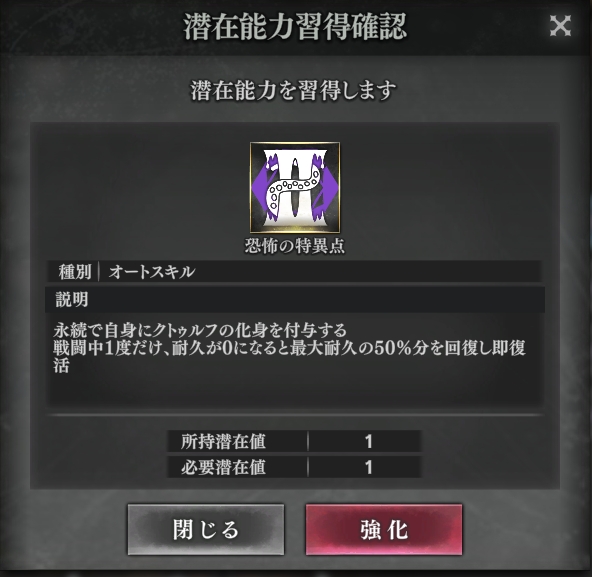The image size is (592, 577).
Task: Select the 所持潜在値 value of 1
Action: (x=368, y=441)
